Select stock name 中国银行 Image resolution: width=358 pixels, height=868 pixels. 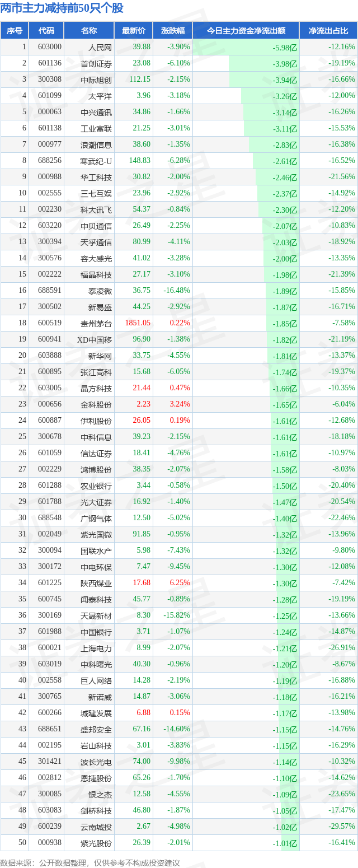point(96,632)
